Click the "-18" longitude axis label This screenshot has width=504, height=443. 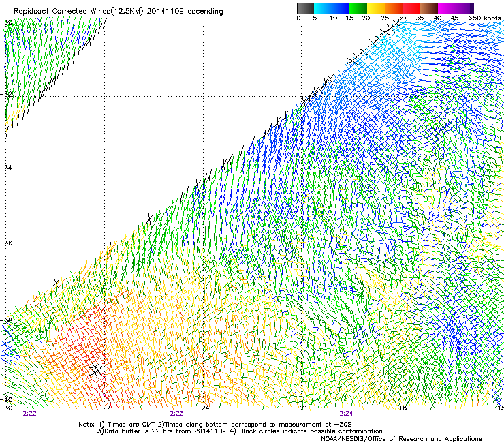[x=400, y=408]
